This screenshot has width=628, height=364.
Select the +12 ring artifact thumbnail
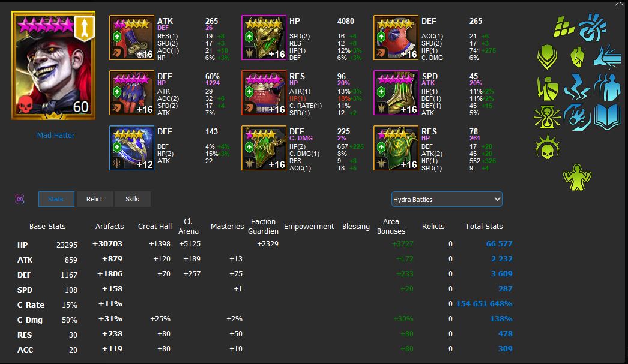[131, 148]
